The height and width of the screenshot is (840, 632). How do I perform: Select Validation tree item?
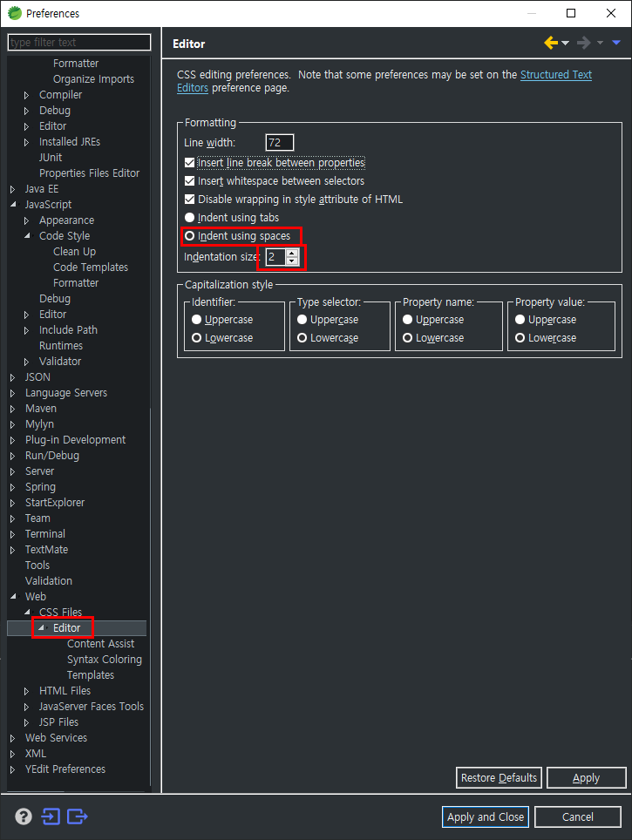pyautogui.click(x=48, y=580)
